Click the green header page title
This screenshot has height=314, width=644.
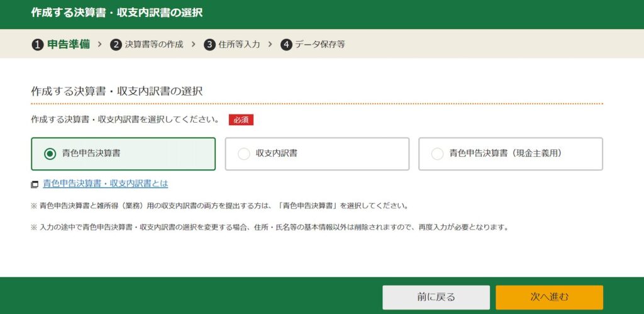pyautogui.click(x=117, y=13)
